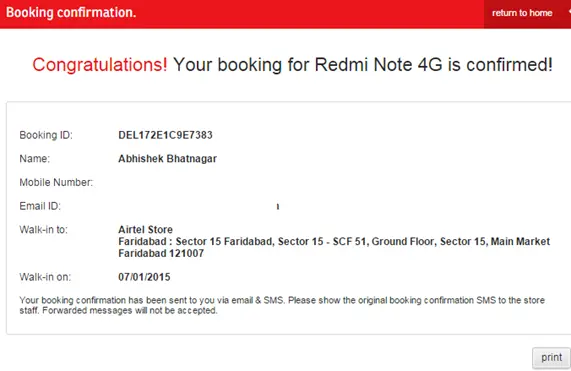Click the red Congratulations! word

point(100,65)
